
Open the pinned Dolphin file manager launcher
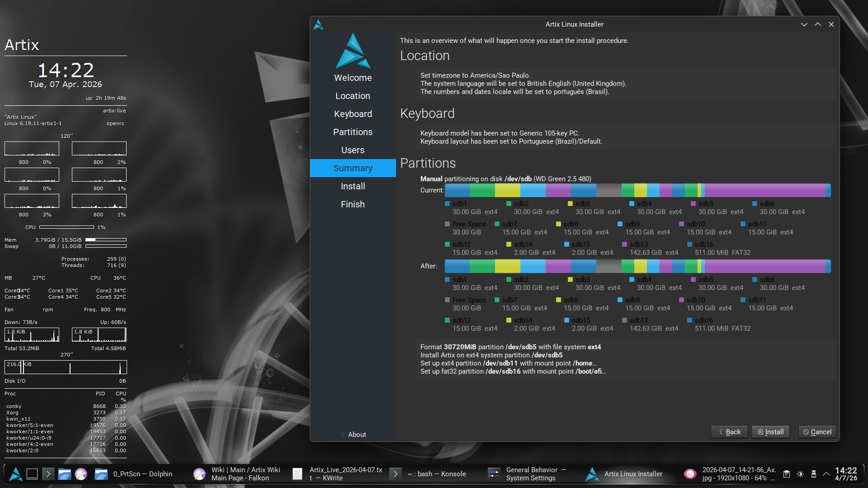(x=65, y=474)
